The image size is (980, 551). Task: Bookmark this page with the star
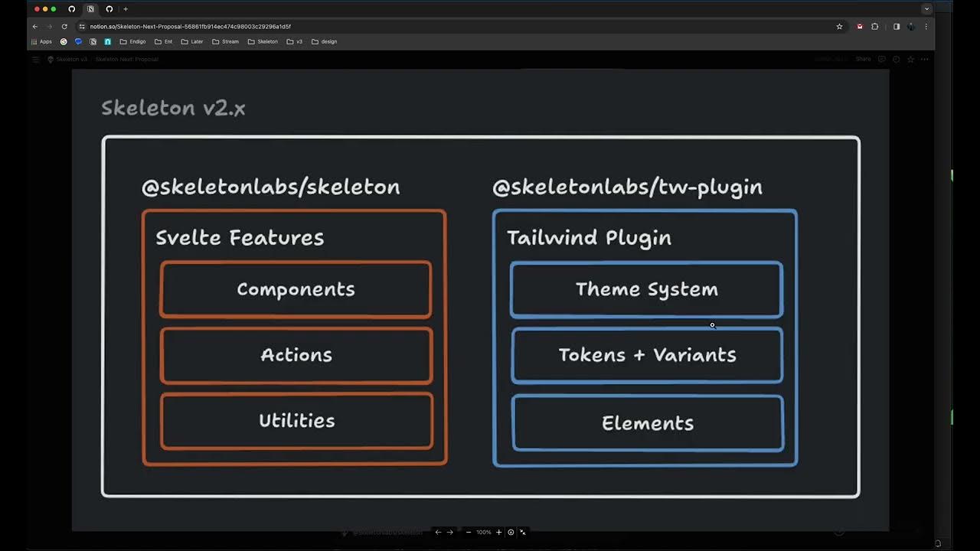click(x=839, y=26)
